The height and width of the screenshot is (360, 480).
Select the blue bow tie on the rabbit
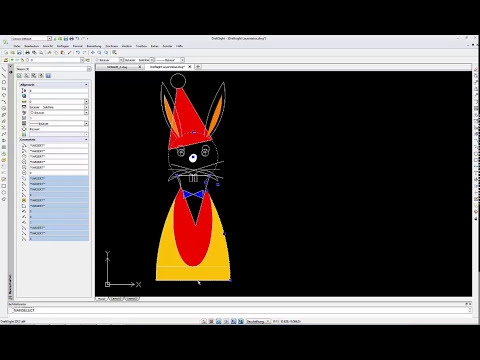(x=193, y=194)
